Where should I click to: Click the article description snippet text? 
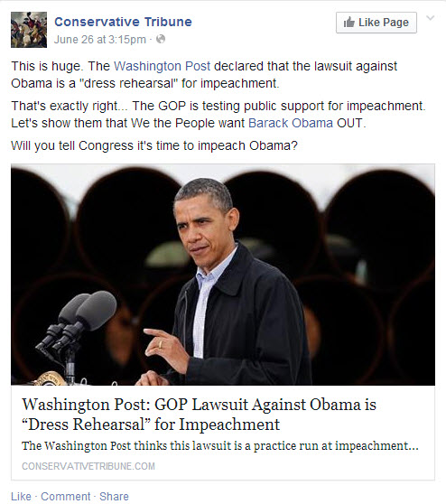coord(220,446)
